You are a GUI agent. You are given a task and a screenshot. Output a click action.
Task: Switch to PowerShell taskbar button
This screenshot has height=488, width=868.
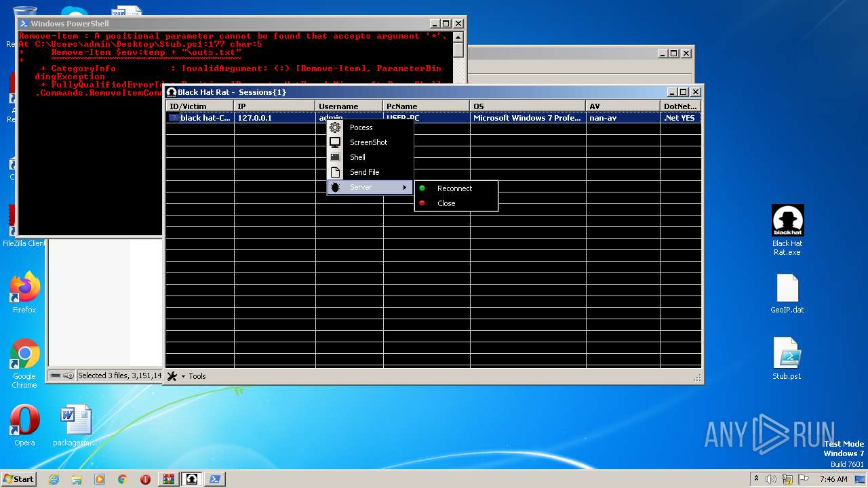215,479
